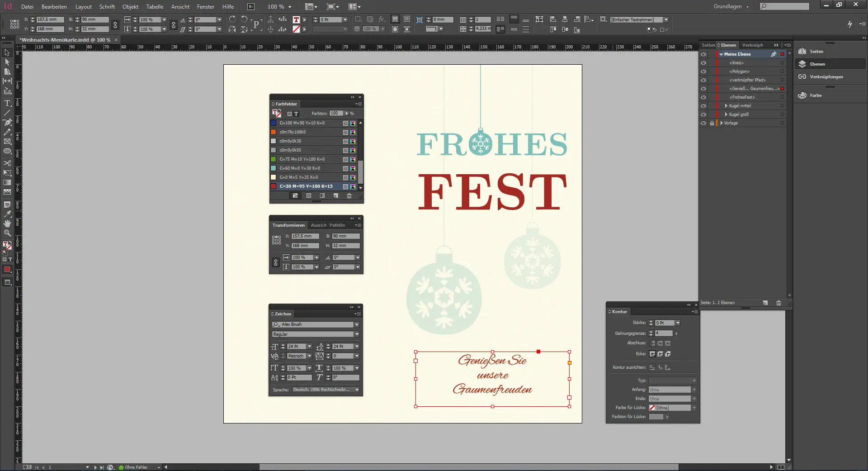Open the Objekt menu

pyautogui.click(x=130, y=7)
